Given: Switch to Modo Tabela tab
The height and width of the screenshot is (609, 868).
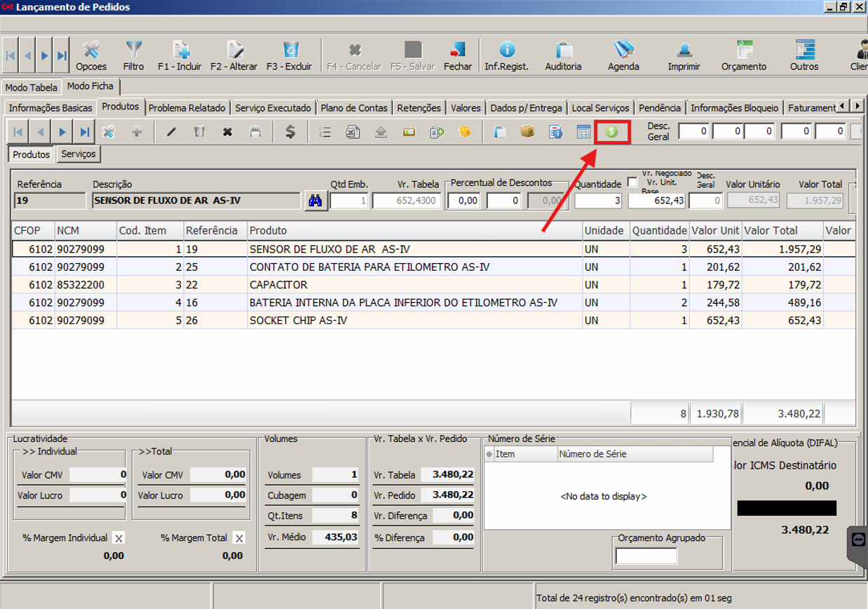Looking at the screenshot, I should pyautogui.click(x=32, y=88).
